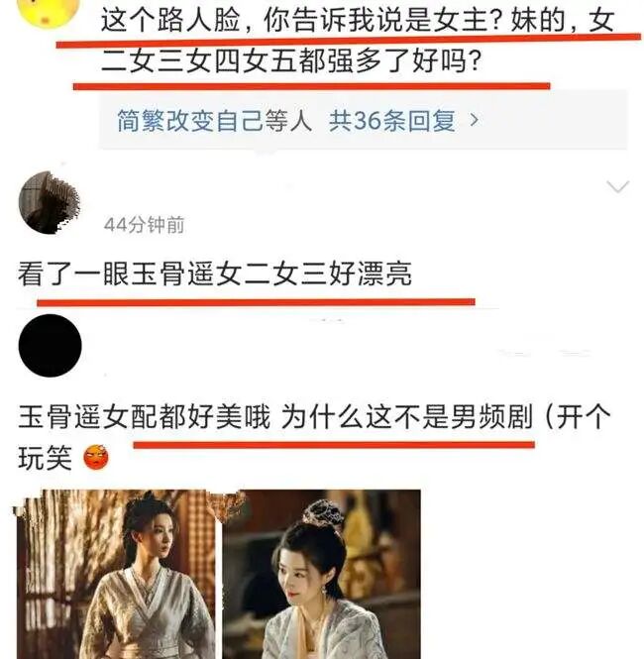Tap the red underline beneath 男频剧 text

[334, 445]
